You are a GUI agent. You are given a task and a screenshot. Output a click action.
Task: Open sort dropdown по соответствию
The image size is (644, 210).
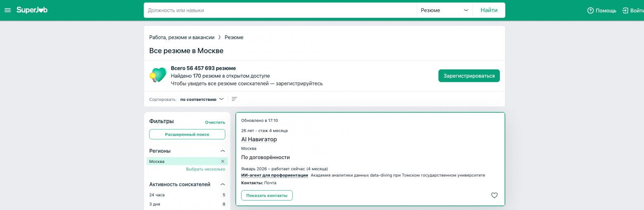(x=202, y=99)
